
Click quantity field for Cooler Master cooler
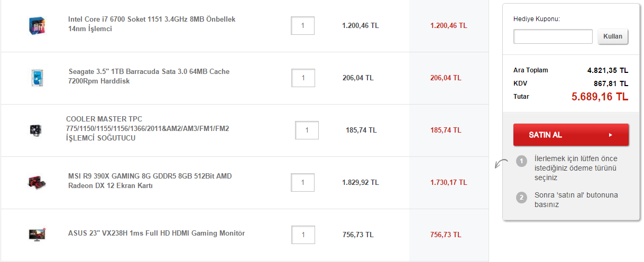click(307, 130)
